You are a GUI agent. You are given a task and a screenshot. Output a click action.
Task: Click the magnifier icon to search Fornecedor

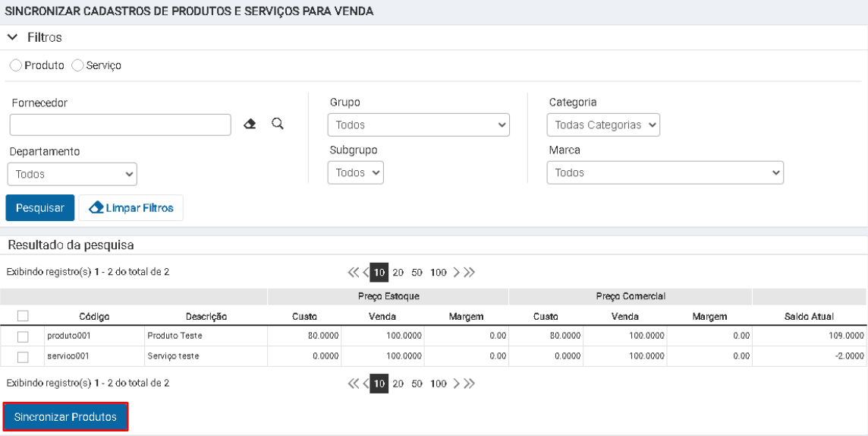[278, 124]
